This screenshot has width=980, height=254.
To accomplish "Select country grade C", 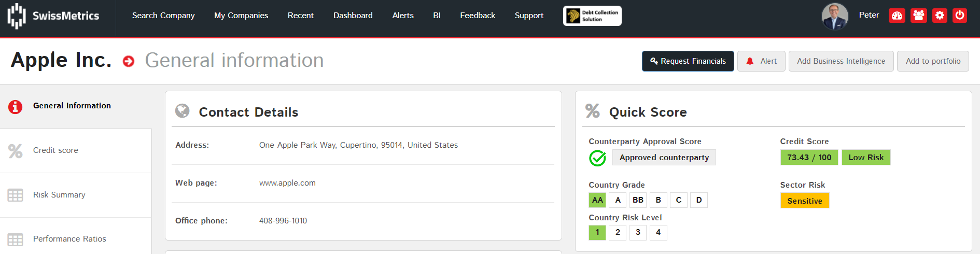I will pos(678,200).
